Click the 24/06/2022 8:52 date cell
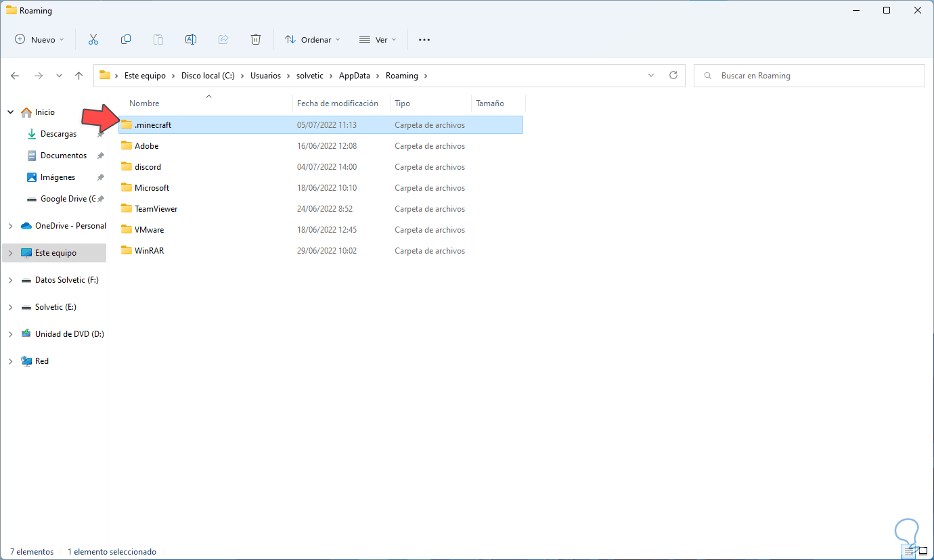The width and height of the screenshot is (934, 560). click(325, 209)
